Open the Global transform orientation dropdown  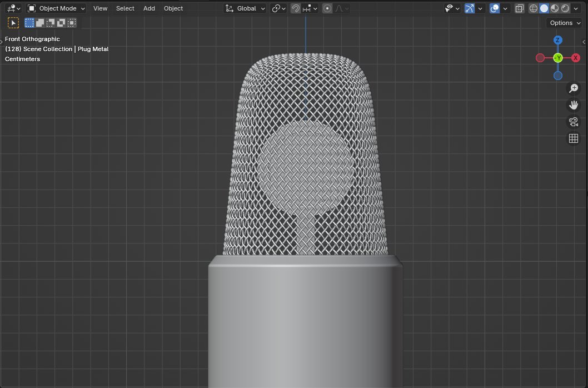[245, 8]
